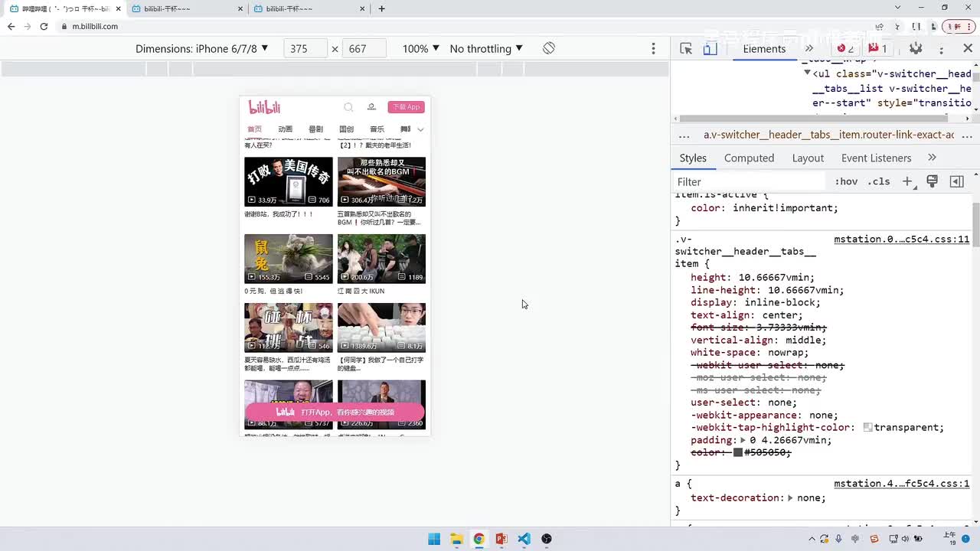
Task: Click the browser back arrow
Action: pos(11,26)
